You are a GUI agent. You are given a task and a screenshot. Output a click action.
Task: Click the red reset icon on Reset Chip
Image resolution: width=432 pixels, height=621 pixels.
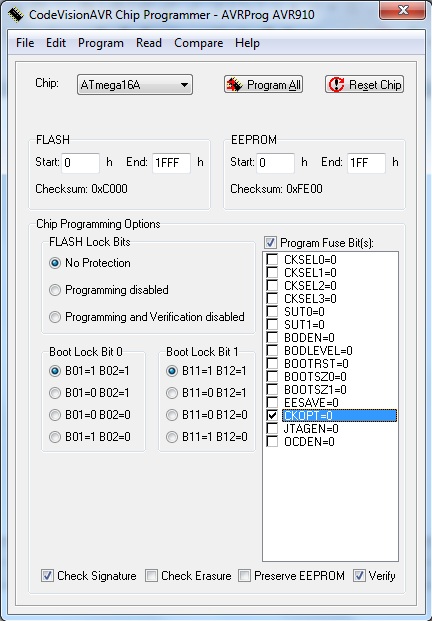point(336,84)
